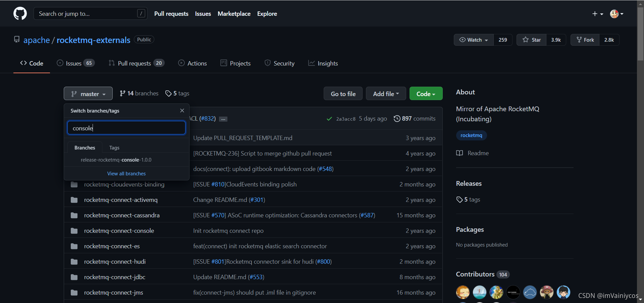Open the Insights tab
This screenshot has height=303, width=644.
(323, 63)
